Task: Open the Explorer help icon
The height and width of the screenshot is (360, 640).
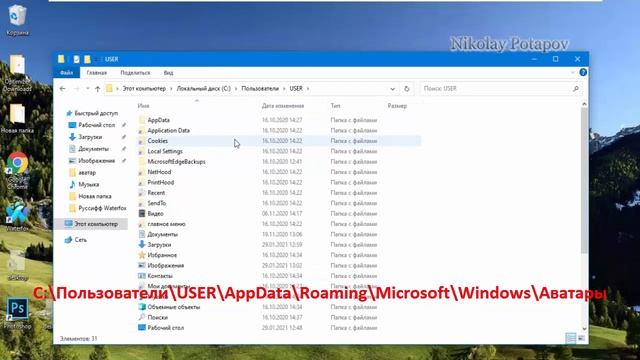Action: (x=583, y=72)
